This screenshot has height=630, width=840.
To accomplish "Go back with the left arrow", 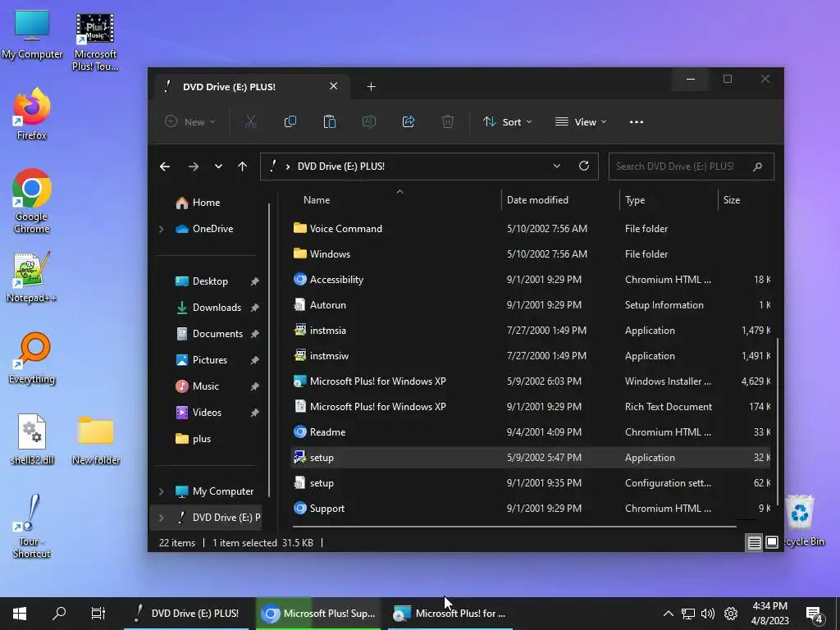I will pos(165,167).
